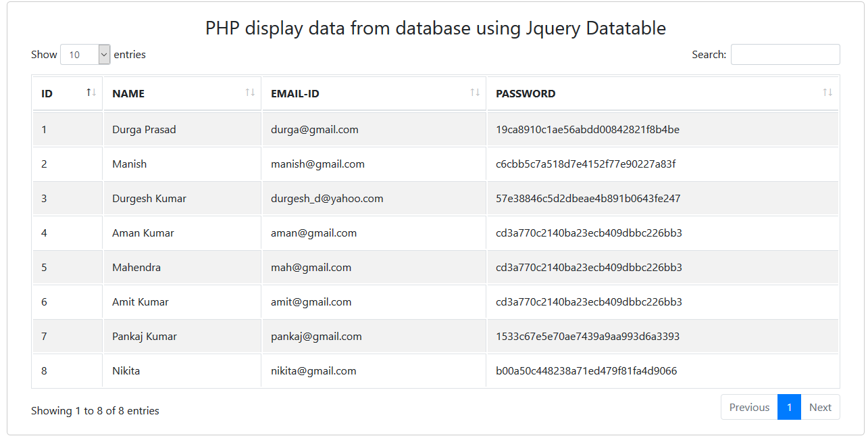Click the ID column sort arrows icon

click(x=91, y=93)
